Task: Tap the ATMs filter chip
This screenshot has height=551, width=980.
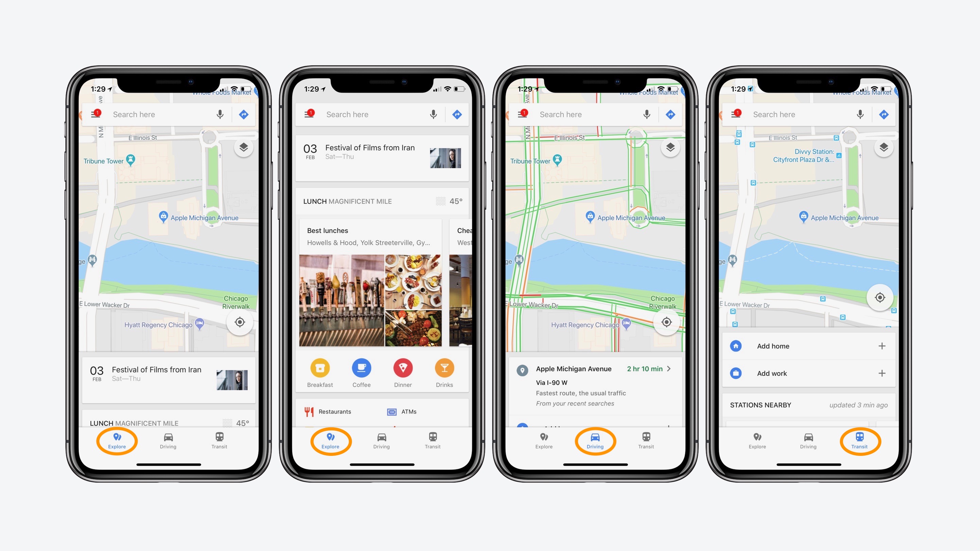Action: coord(409,411)
